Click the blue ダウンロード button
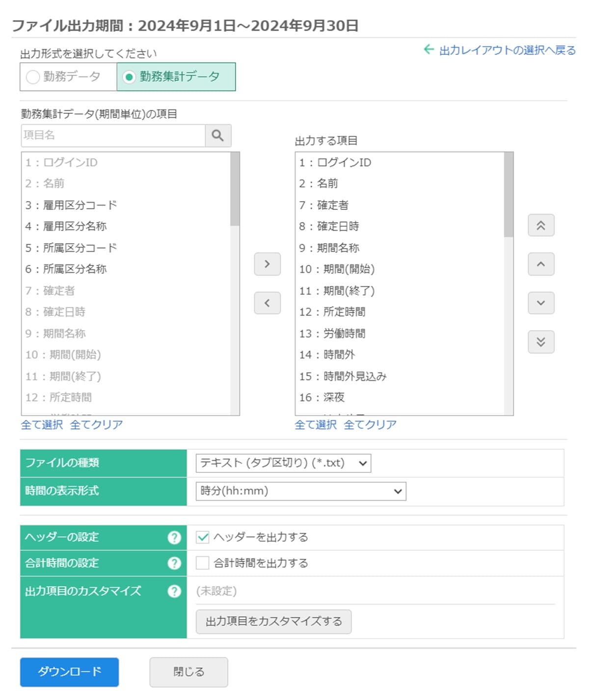This screenshot has width=589, height=700. click(x=69, y=672)
